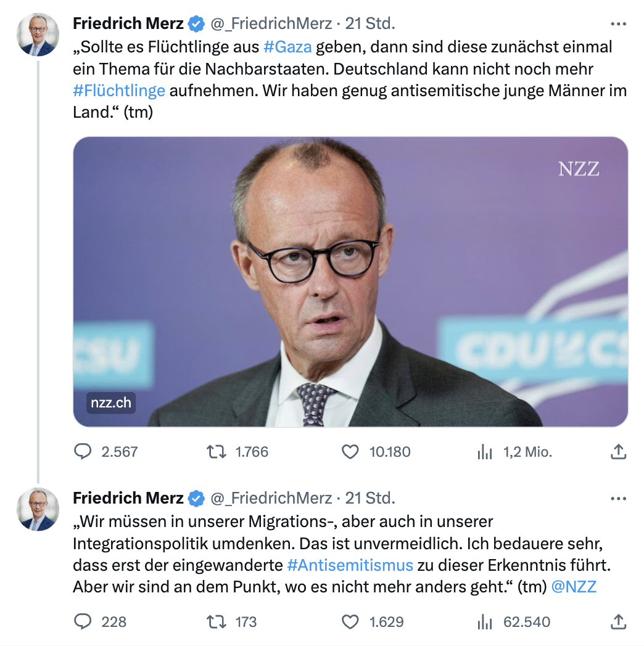The height and width of the screenshot is (646, 644).
Task: Open the #Gaza hashtag
Action: [287, 47]
